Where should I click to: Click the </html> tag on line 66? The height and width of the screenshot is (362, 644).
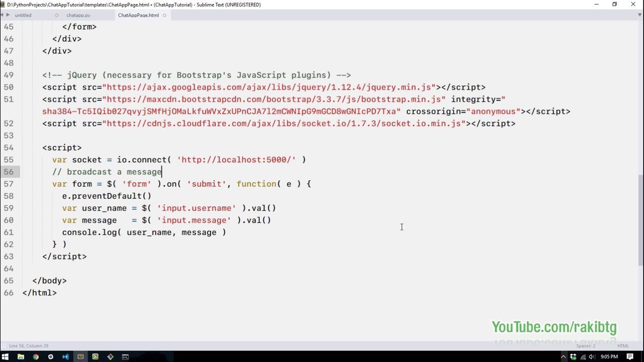point(40,293)
